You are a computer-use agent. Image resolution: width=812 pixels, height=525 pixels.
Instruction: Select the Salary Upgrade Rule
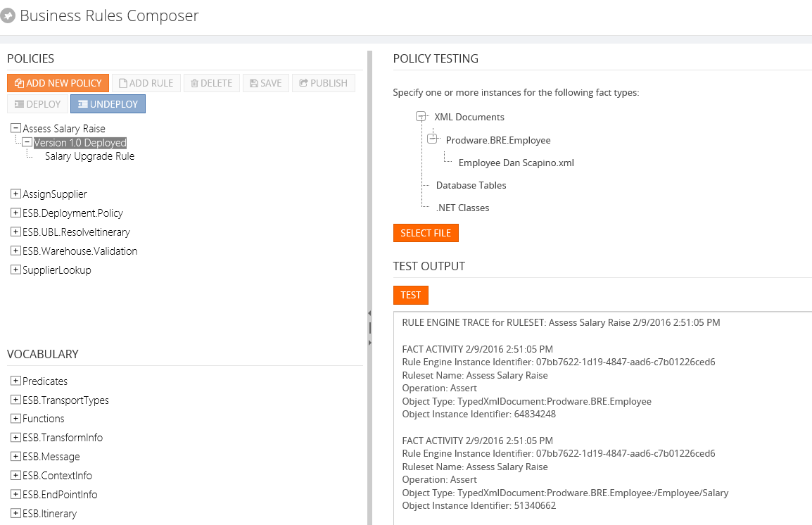tap(89, 156)
